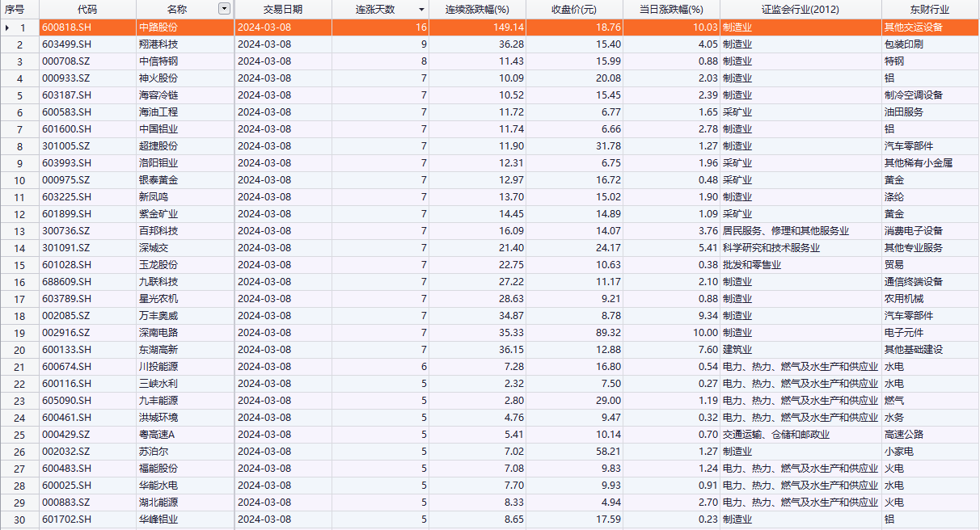The height and width of the screenshot is (530, 980).
Task: Sort by the 交易日期 column header
Action: click(x=283, y=10)
